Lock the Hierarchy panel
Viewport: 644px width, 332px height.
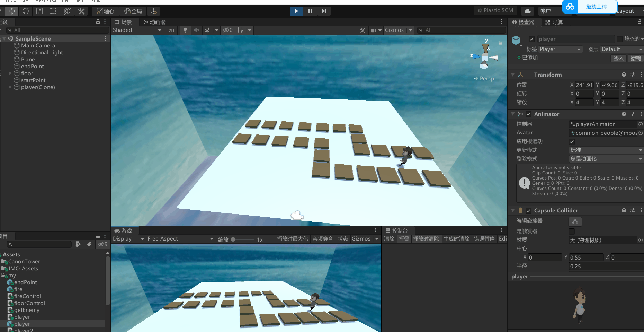click(x=98, y=21)
